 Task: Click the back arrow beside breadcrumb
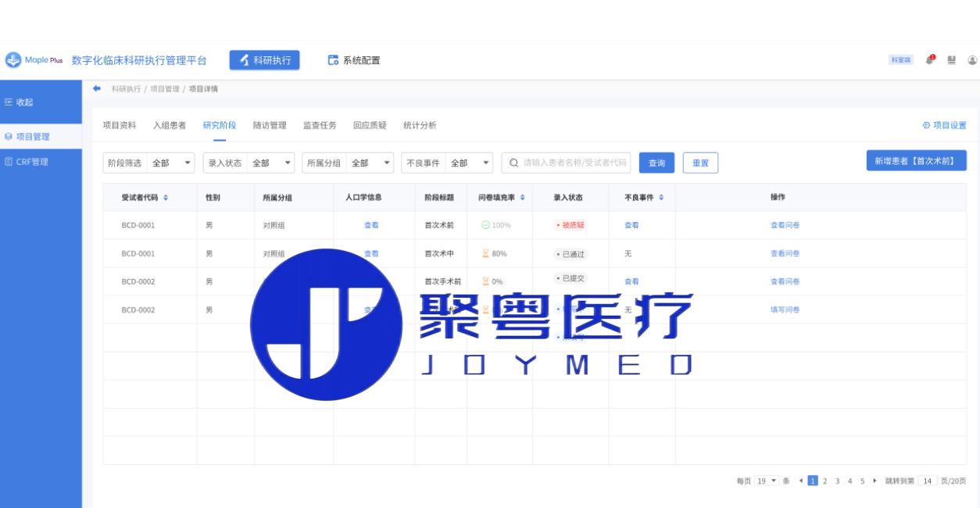[x=97, y=88]
